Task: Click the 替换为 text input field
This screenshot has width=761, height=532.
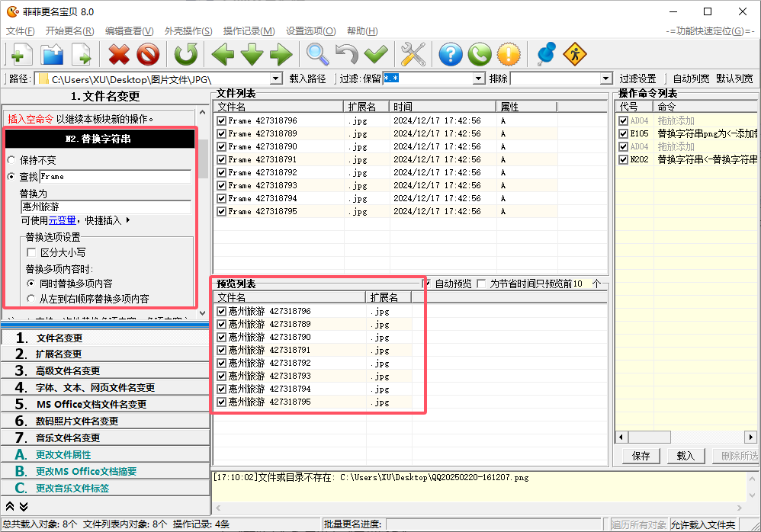Action: pos(105,207)
